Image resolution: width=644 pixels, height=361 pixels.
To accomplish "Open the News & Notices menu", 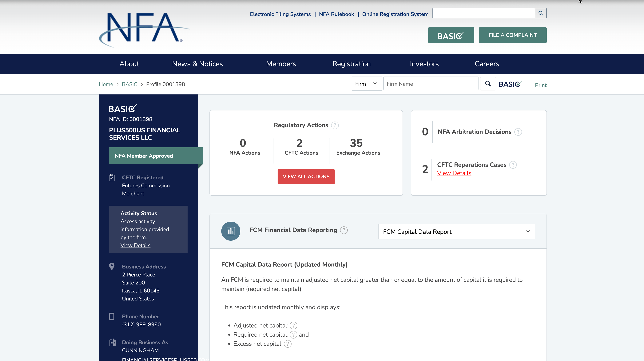I will click(197, 64).
